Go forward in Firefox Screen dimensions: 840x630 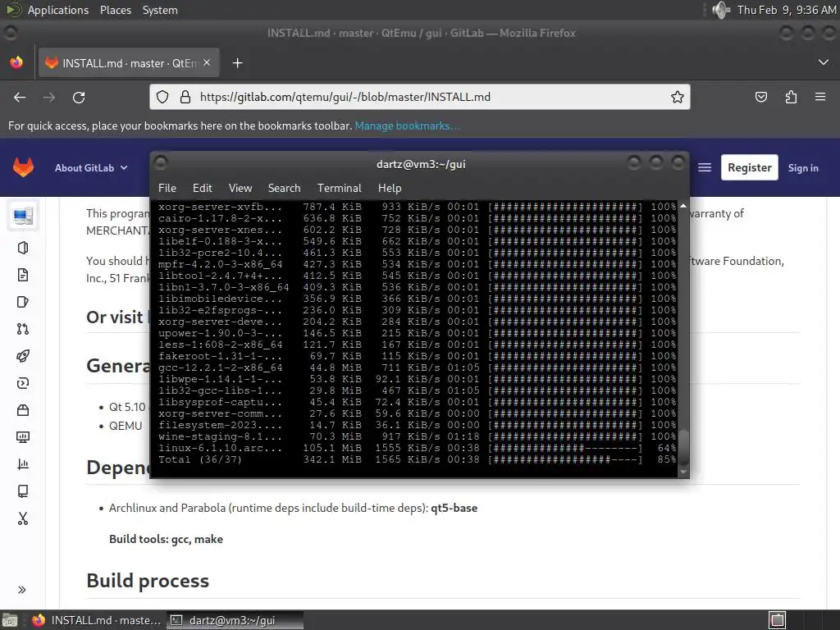48,97
